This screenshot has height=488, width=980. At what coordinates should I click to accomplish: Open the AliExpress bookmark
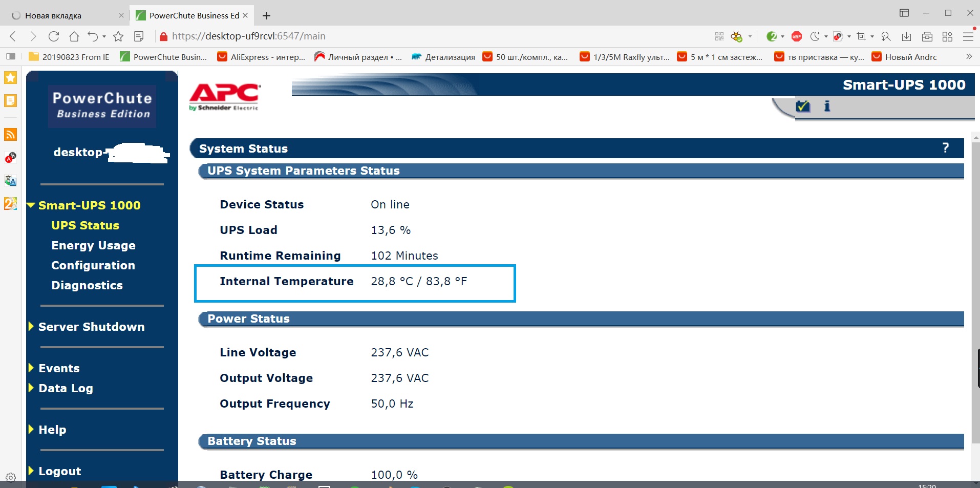tap(261, 57)
